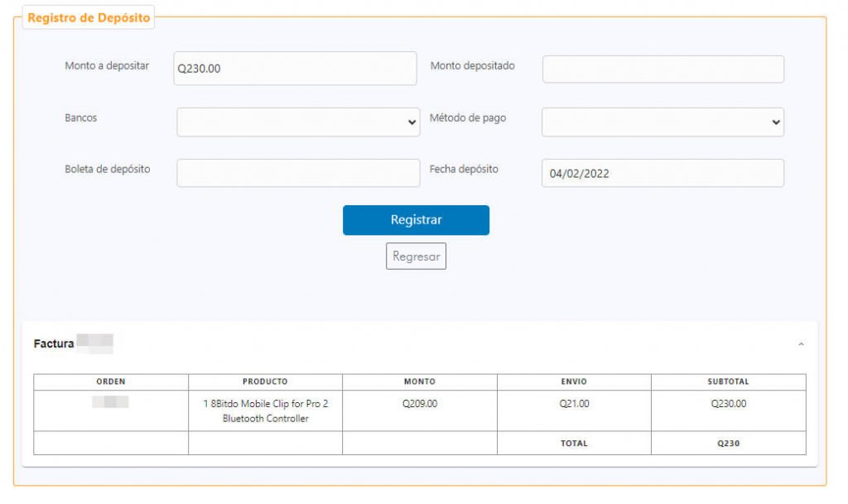Click the Q21.00 shipping cell

(x=574, y=404)
